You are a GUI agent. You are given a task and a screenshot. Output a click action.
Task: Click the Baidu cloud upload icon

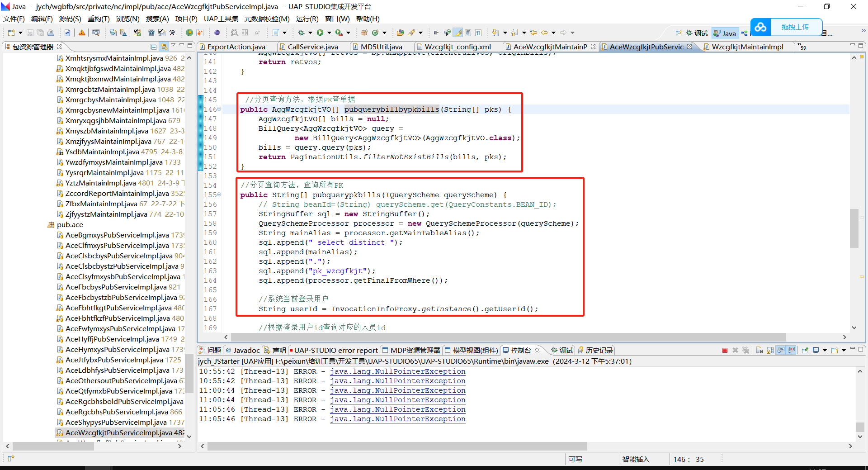point(760,27)
